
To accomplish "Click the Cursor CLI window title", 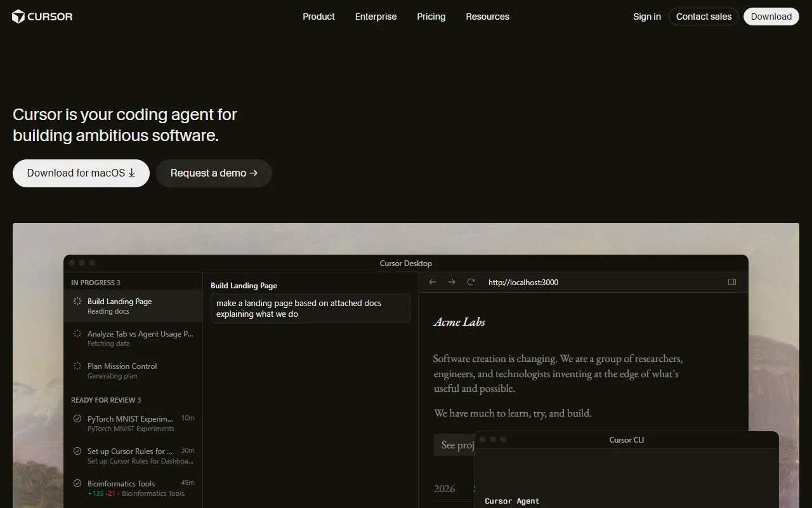I will pos(627,440).
